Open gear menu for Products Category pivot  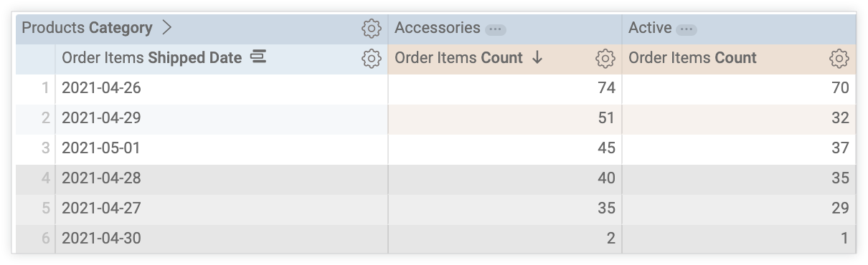[371, 29]
